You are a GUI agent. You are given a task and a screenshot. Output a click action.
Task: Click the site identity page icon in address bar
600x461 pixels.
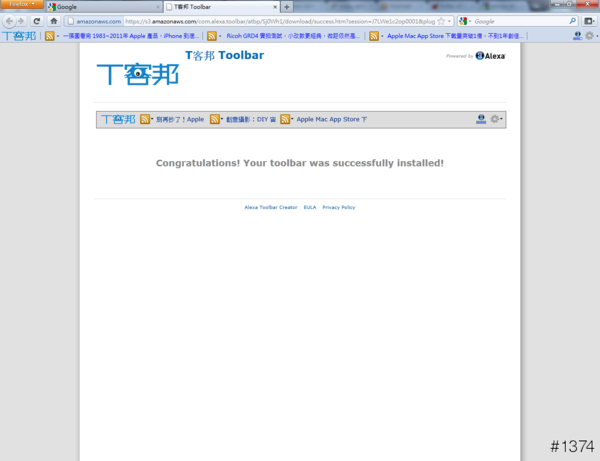pyautogui.click(x=71, y=21)
